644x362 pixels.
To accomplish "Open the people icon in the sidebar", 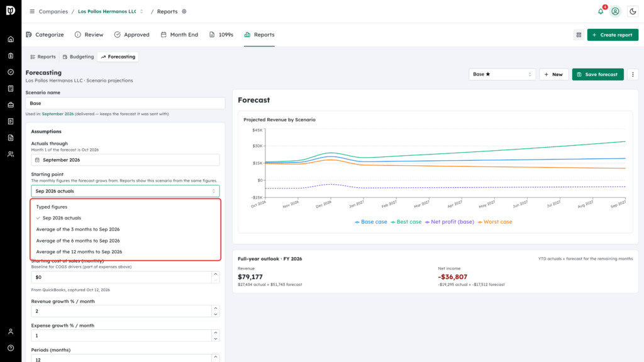I will [x=11, y=155].
